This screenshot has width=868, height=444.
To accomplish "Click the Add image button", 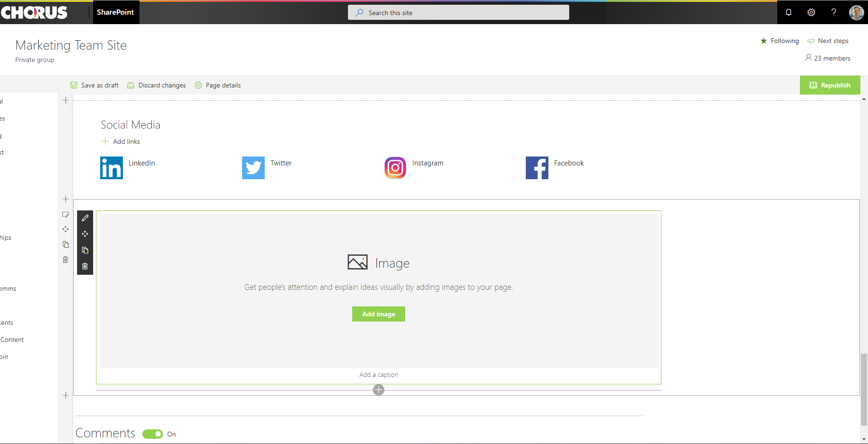I will (379, 314).
